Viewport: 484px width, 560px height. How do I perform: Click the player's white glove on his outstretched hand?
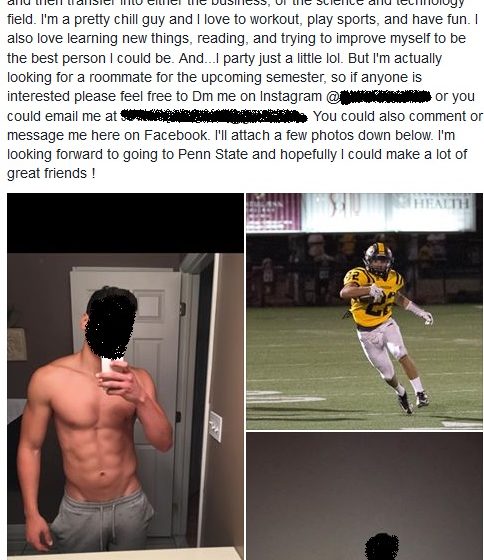pyautogui.click(x=423, y=314)
